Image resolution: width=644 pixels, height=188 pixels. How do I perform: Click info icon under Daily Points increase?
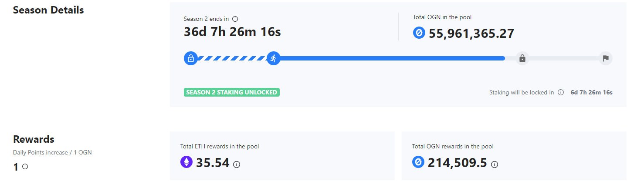coord(25,166)
